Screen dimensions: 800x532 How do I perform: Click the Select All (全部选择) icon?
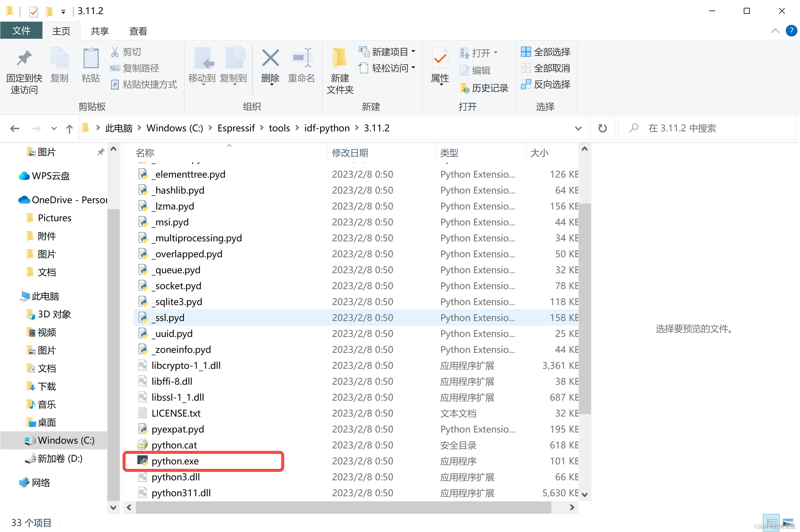click(x=526, y=52)
